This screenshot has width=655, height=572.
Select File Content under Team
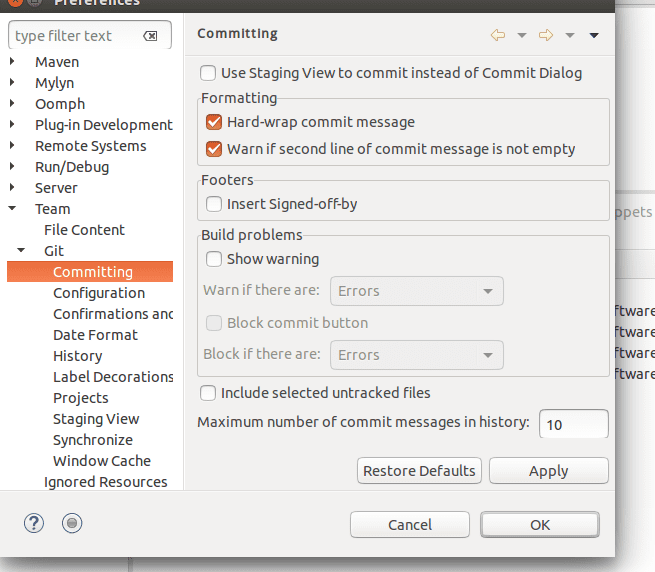[84, 230]
